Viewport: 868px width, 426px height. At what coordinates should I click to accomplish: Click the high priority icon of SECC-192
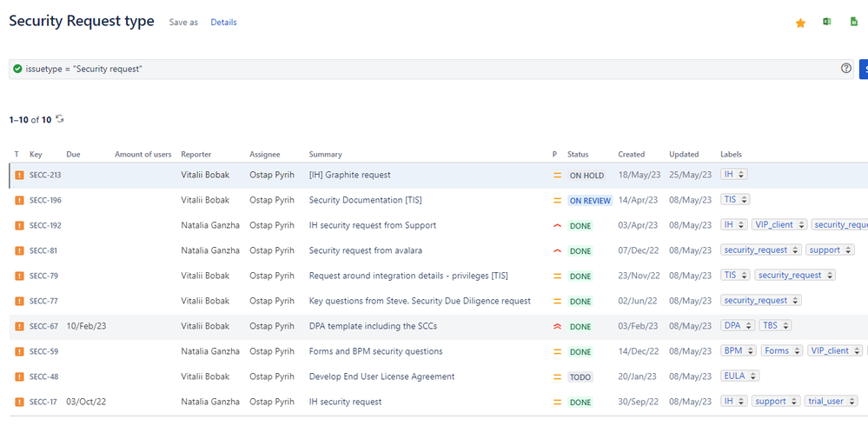pyautogui.click(x=557, y=225)
